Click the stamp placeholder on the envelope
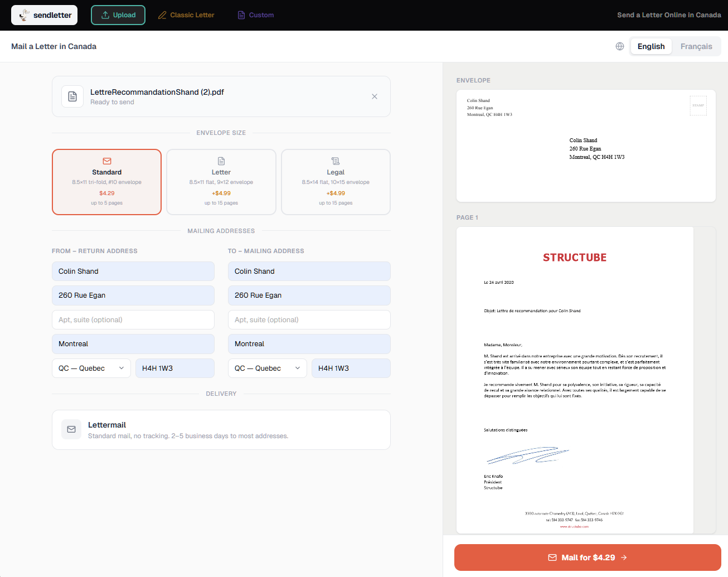 tap(698, 105)
